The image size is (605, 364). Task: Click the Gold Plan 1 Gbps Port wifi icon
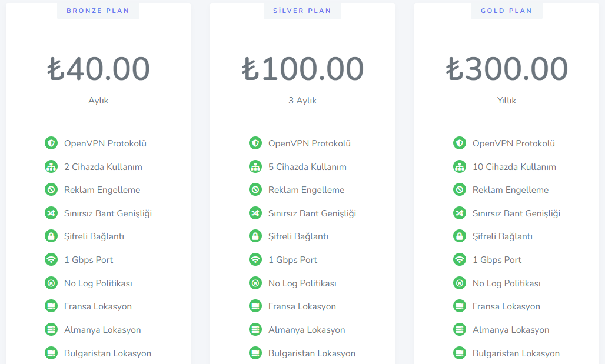point(459,259)
